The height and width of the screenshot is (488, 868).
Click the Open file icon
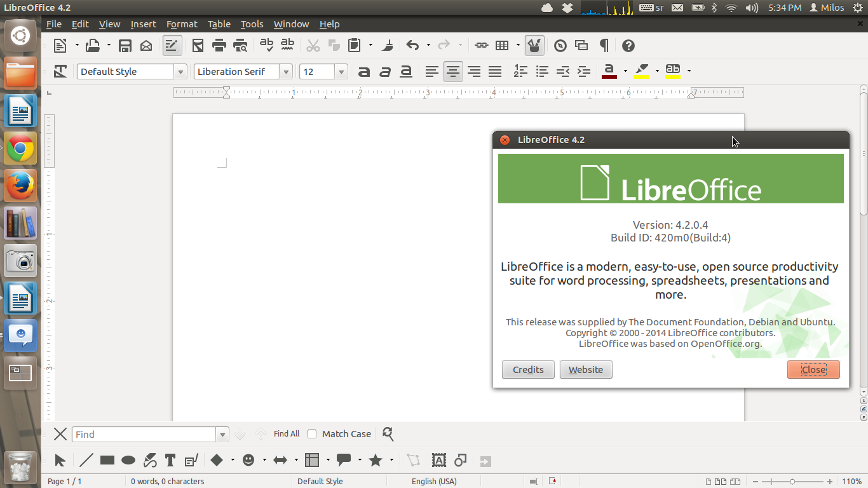tap(93, 45)
